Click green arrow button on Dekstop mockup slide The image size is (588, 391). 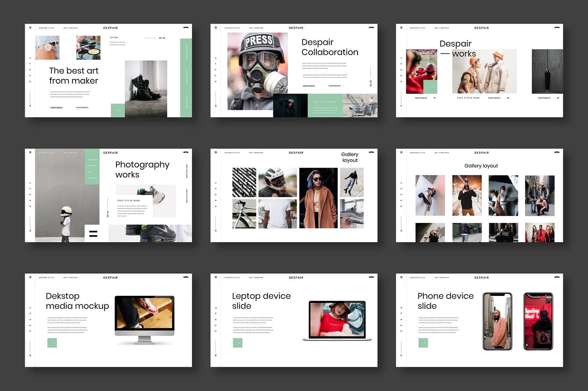pyautogui.click(x=52, y=343)
